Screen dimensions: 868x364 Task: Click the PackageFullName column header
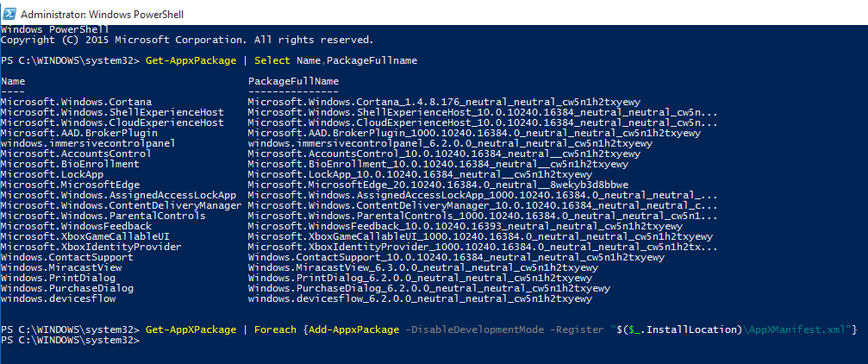pos(293,81)
